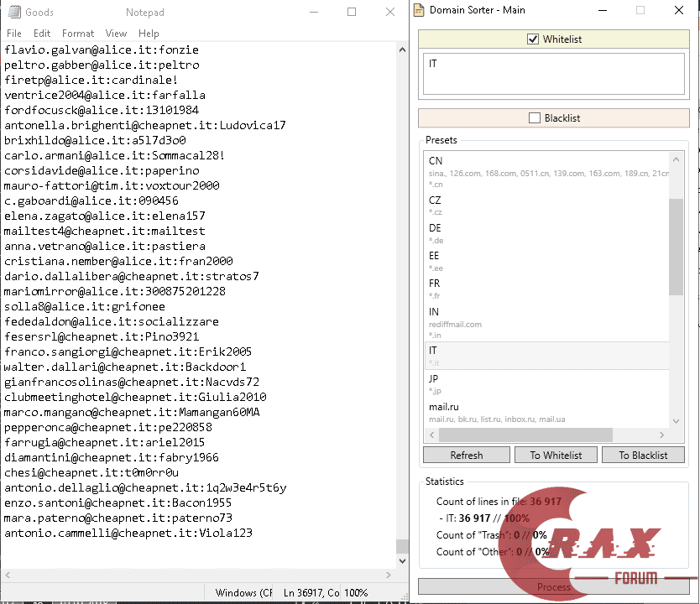Open the Format menu

(78, 33)
